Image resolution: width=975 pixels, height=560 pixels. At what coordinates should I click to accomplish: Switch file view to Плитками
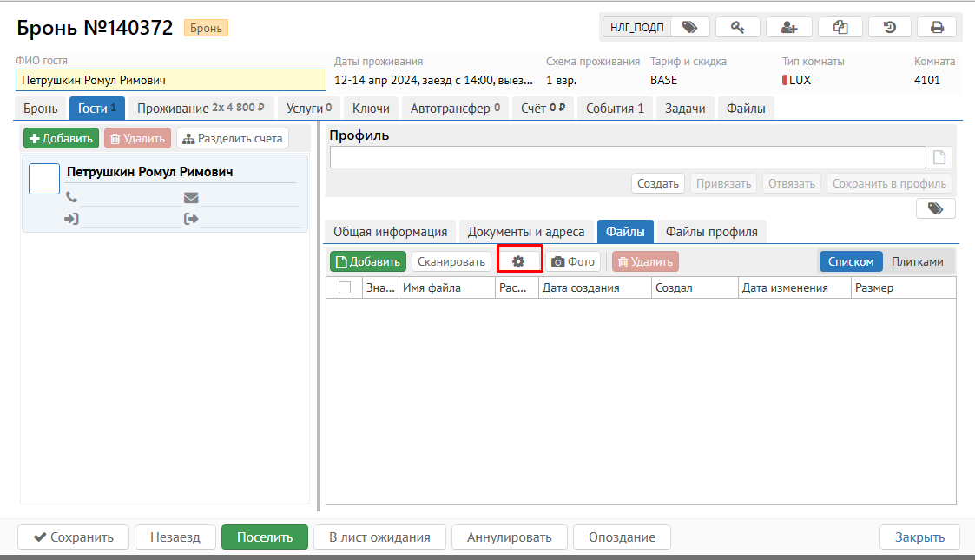(x=917, y=261)
